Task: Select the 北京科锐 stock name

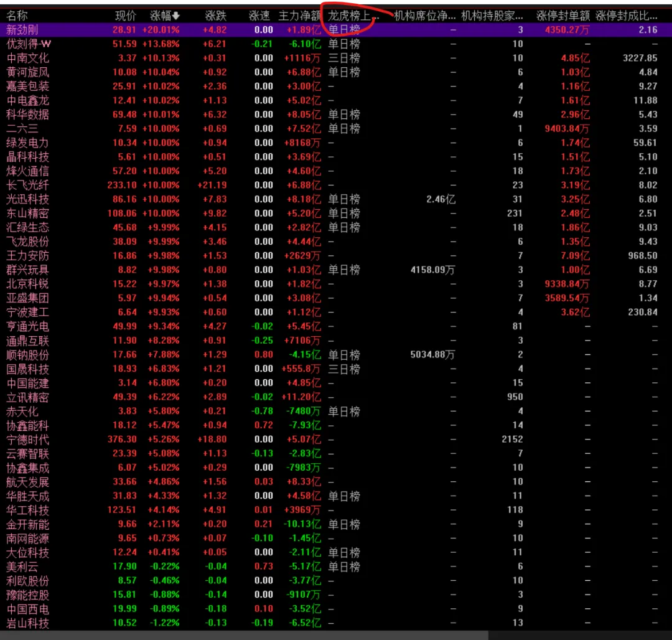Action: pyautogui.click(x=28, y=285)
